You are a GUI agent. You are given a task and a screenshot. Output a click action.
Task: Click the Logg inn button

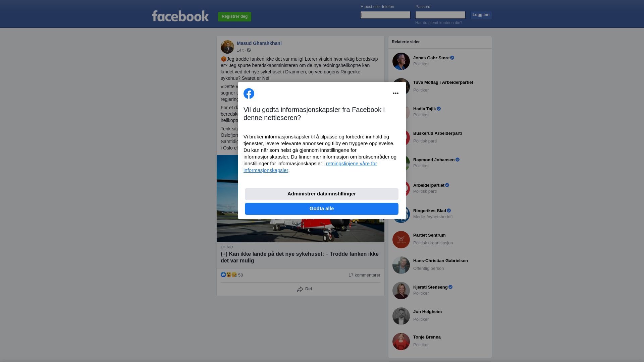(x=481, y=15)
